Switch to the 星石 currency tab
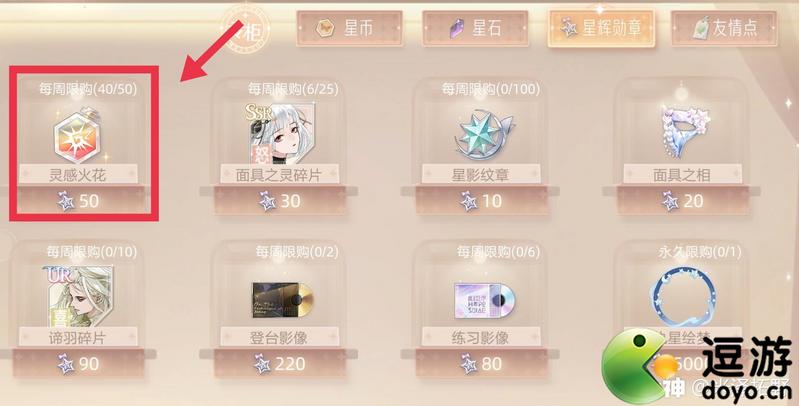The height and width of the screenshot is (406, 799). [x=476, y=29]
